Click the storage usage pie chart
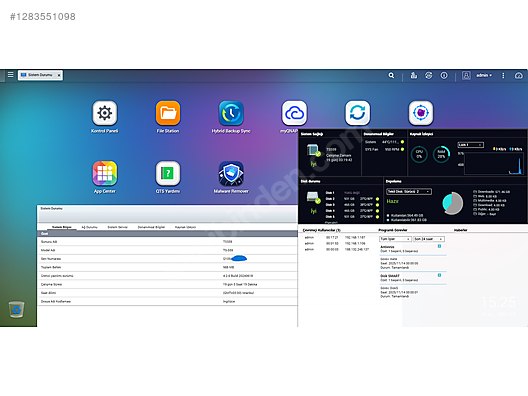 (x=453, y=203)
